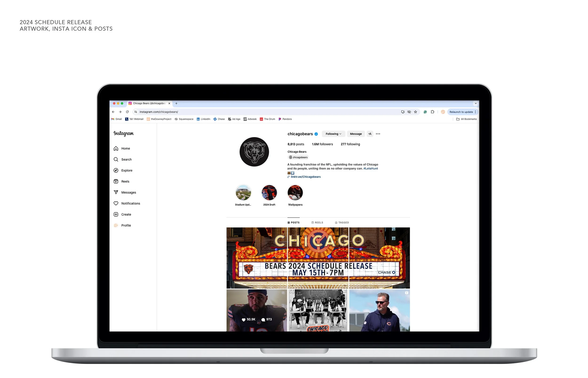Image resolution: width=588 pixels, height=378 pixels.
Task: Open the profile options three-dots menu
Action: coord(378,134)
